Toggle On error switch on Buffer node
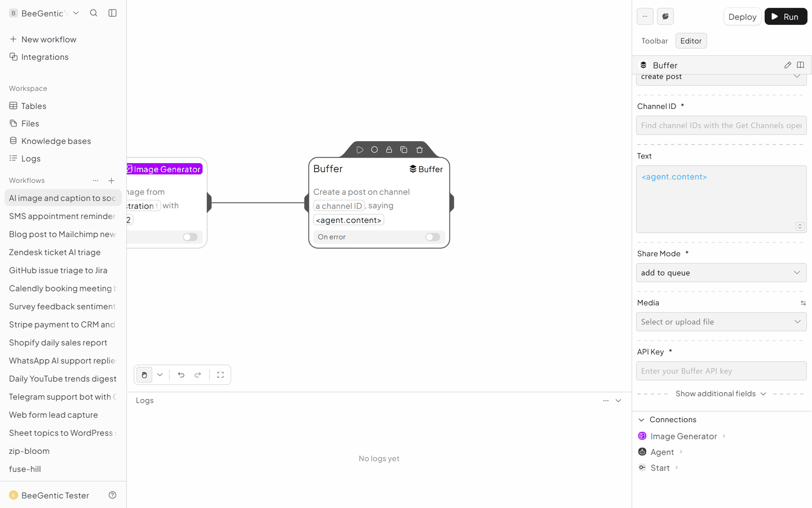The width and height of the screenshot is (812, 508). [x=433, y=237]
